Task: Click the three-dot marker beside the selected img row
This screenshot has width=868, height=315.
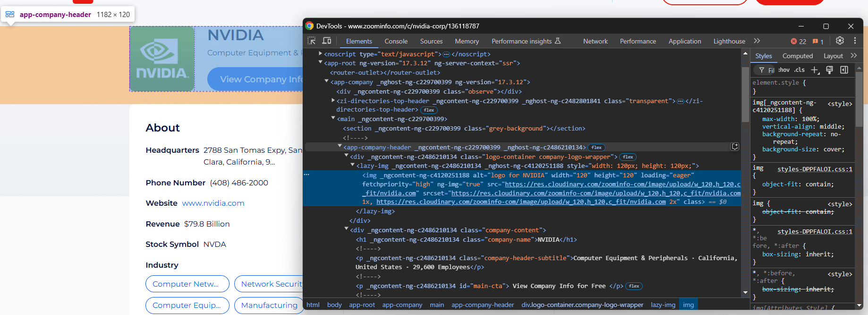Action: tap(306, 175)
